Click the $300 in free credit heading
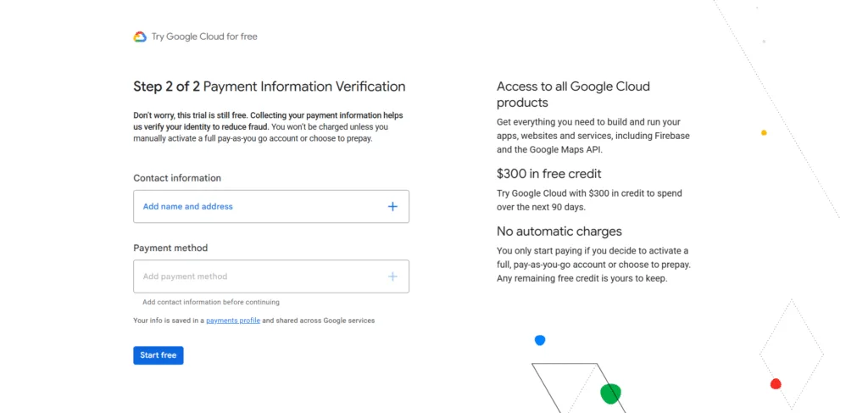Image resolution: width=868 pixels, height=413 pixels. (549, 174)
